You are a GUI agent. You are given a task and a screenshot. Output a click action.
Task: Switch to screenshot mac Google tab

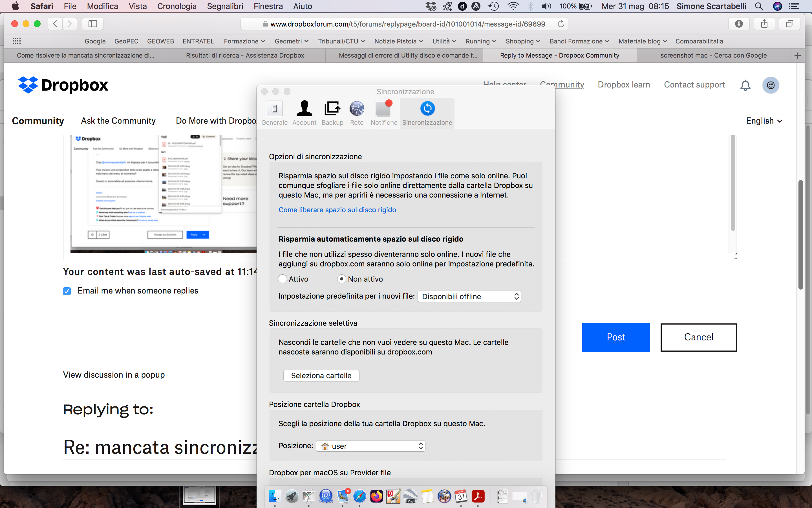713,55
